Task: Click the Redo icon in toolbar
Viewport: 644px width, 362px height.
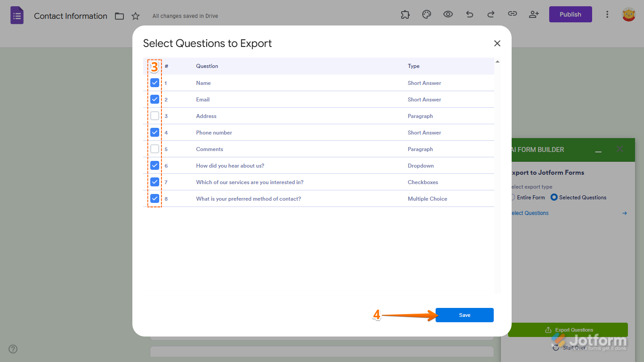Action: coord(491,14)
